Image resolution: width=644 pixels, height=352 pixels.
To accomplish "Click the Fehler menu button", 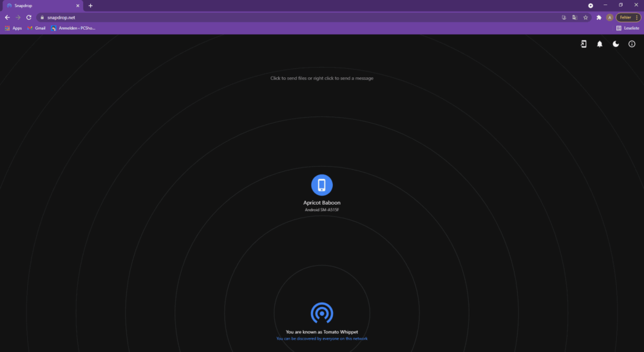I will click(628, 17).
